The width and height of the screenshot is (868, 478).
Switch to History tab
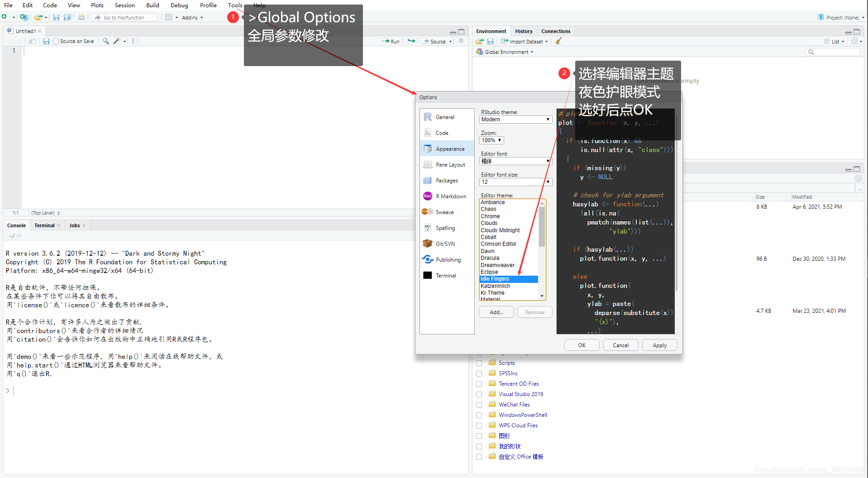(x=524, y=31)
